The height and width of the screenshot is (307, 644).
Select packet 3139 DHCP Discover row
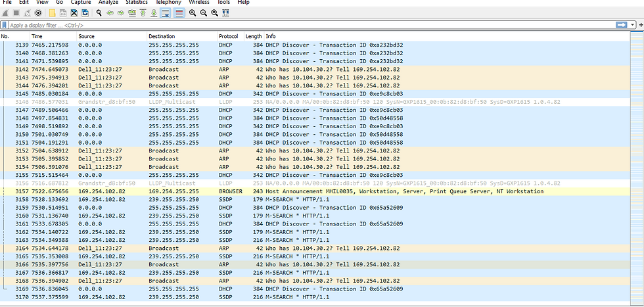(315, 45)
